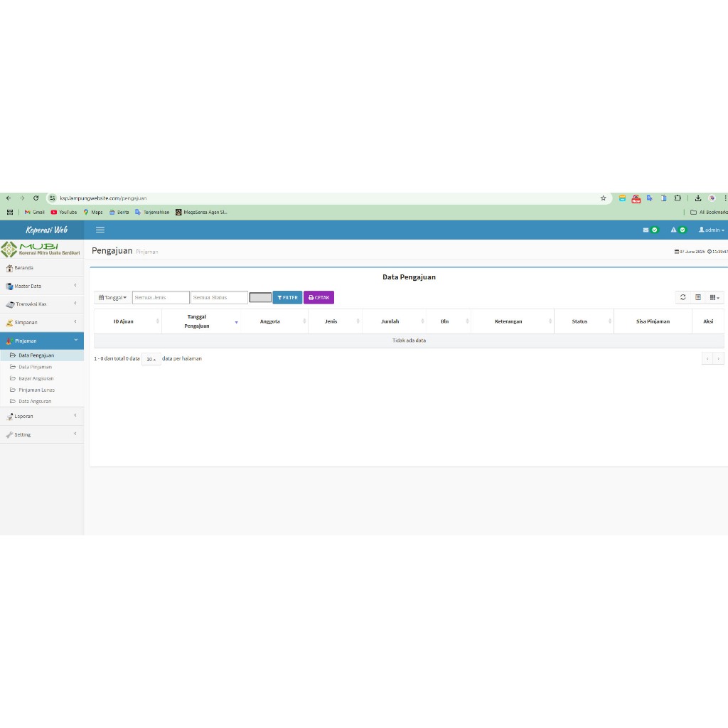Click the table refresh icon
This screenshot has width=728, height=728.
click(682, 297)
